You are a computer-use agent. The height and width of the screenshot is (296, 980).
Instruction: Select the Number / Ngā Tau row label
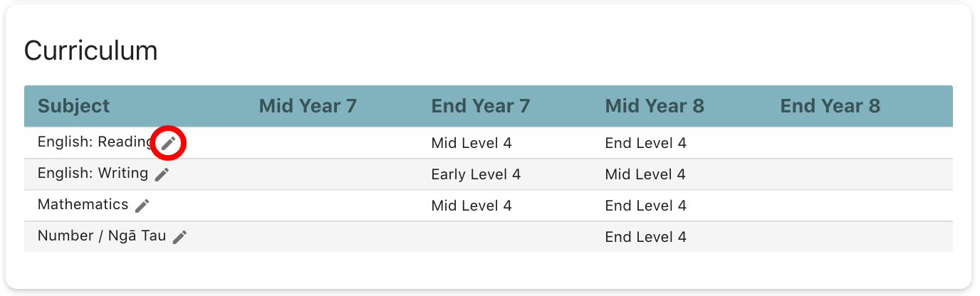[101, 236]
